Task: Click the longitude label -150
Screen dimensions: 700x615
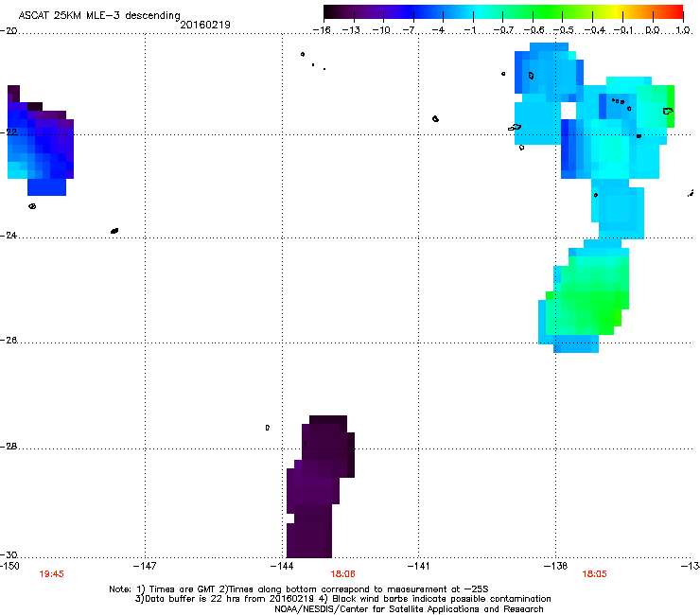Action: pos(9,566)
